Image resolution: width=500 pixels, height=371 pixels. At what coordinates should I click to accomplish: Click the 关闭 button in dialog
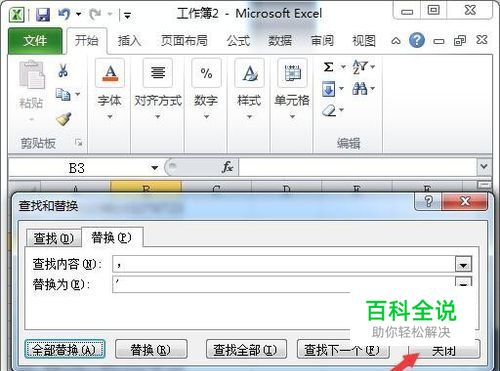[444, 350]
